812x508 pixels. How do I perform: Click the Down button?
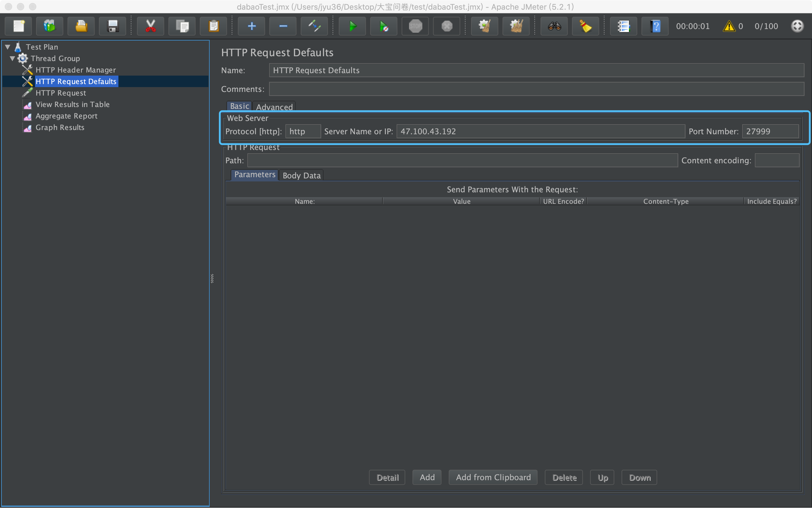pos(640,477)
